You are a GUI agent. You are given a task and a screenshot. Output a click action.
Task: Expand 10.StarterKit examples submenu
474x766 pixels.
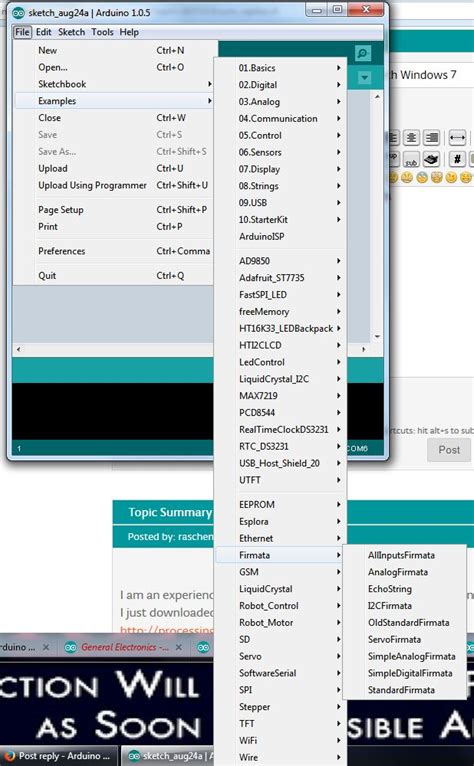tap(280, 219)
